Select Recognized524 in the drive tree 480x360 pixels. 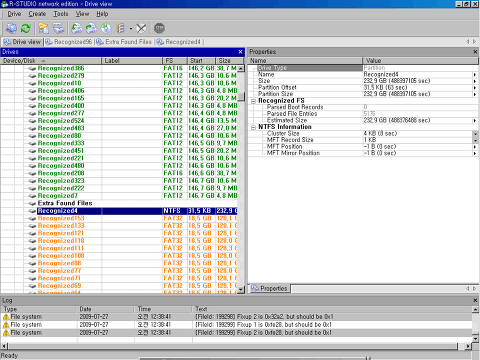pyautogui.click(x=61, y=121)
